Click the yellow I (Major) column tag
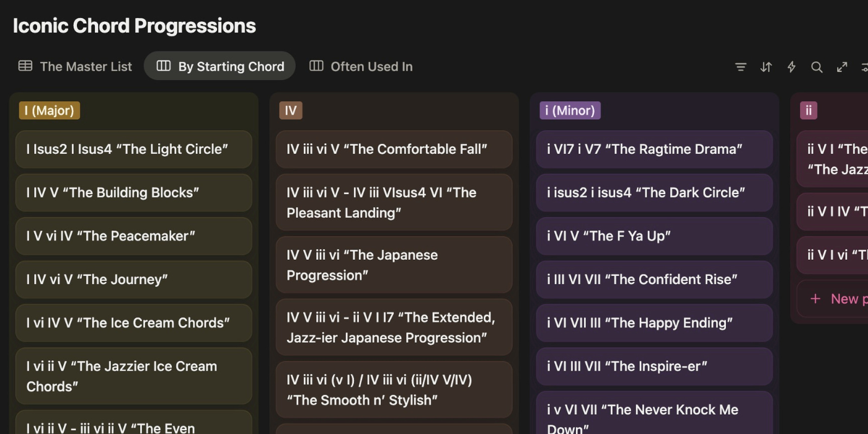868x434 pixels. [50, 110]
